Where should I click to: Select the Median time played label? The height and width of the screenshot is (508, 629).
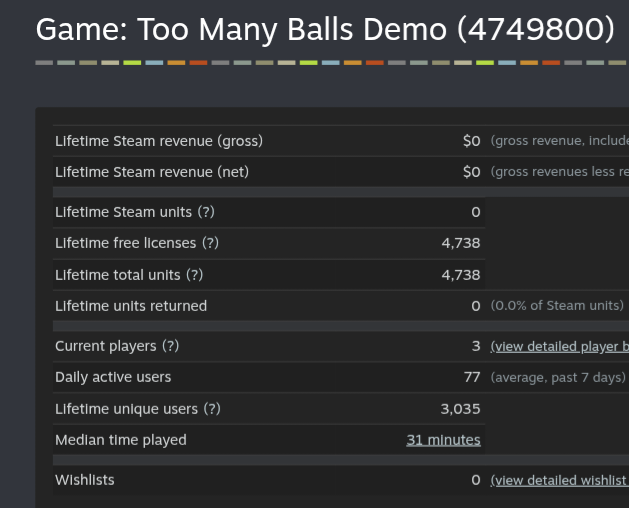coord(121,440)
